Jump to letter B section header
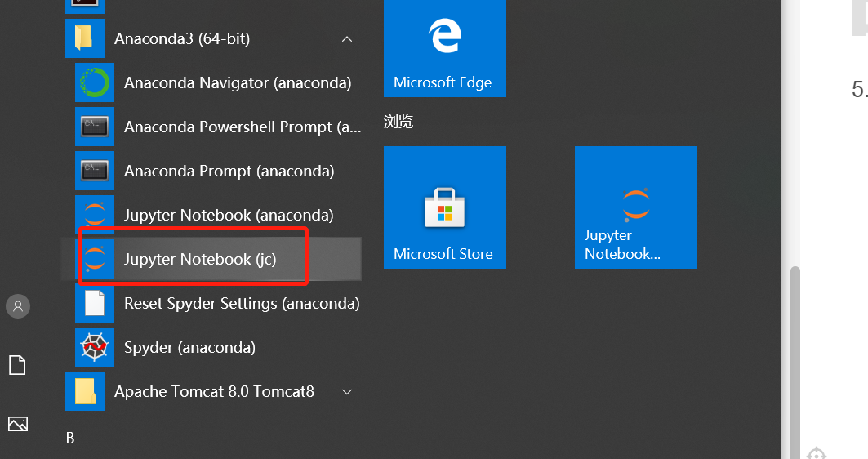The image size is (868, 459). tap(70, 438)
